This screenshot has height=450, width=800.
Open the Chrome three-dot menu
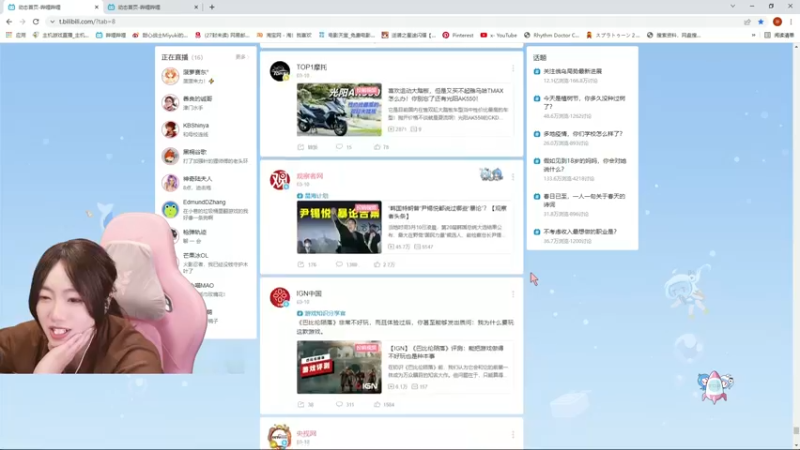(x=791, y=22)
